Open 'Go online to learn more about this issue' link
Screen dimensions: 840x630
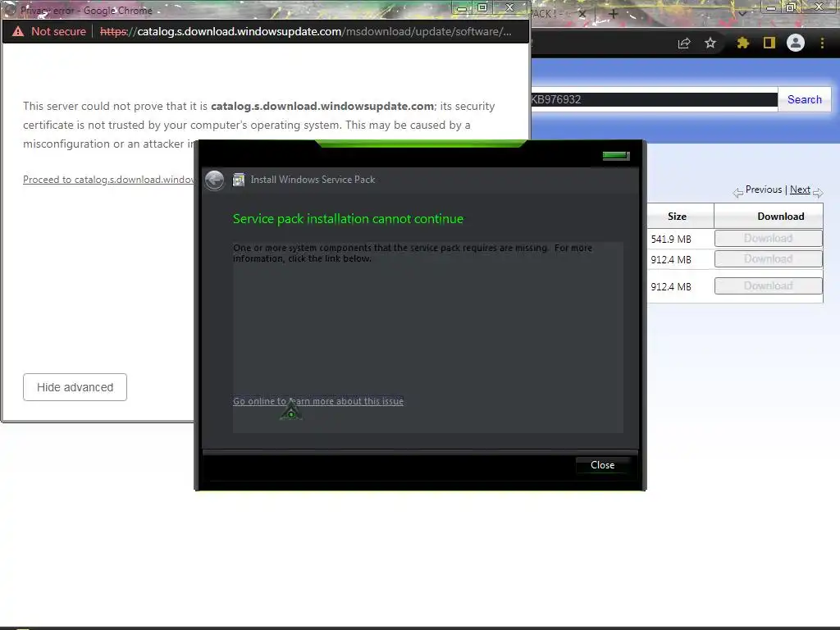[318, 401]
